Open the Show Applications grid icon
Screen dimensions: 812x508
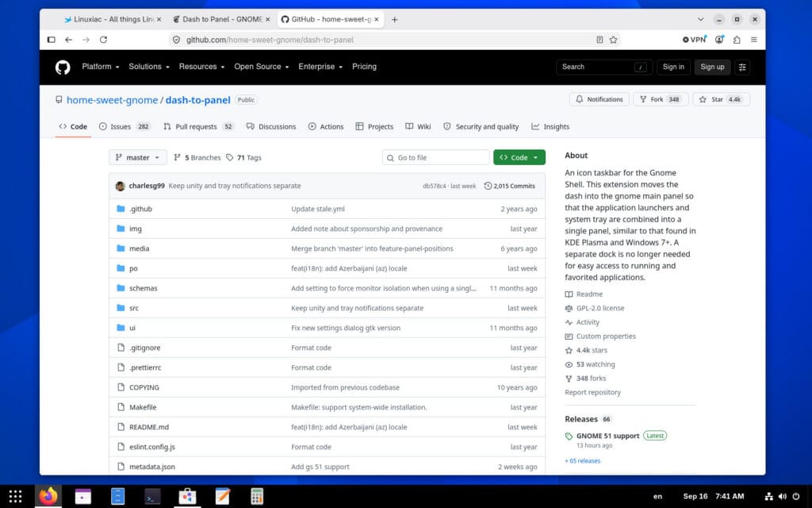[x=16, y=496]
